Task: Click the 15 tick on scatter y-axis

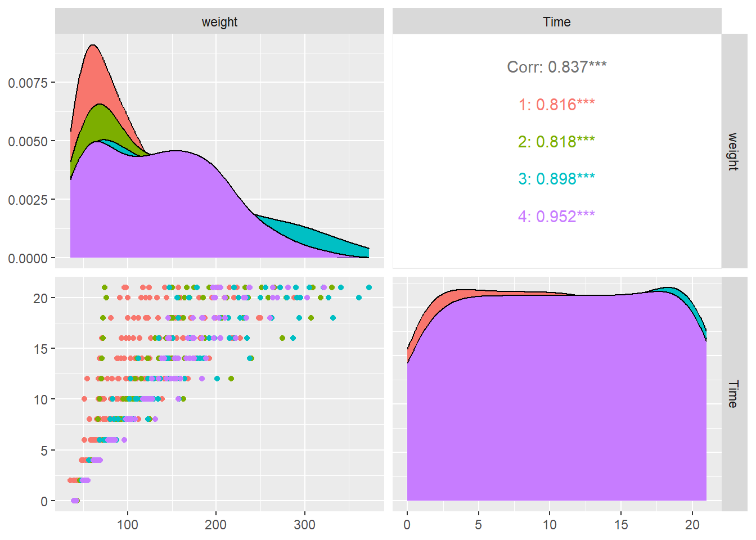Action: click(40, 349)
